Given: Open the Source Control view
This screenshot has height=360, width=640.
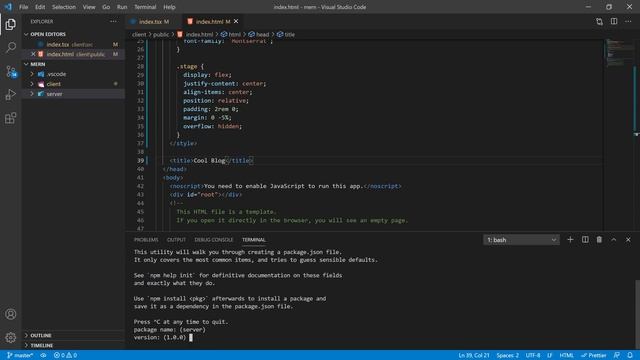Looking at the screenshot, I should [x=11, y=71].
